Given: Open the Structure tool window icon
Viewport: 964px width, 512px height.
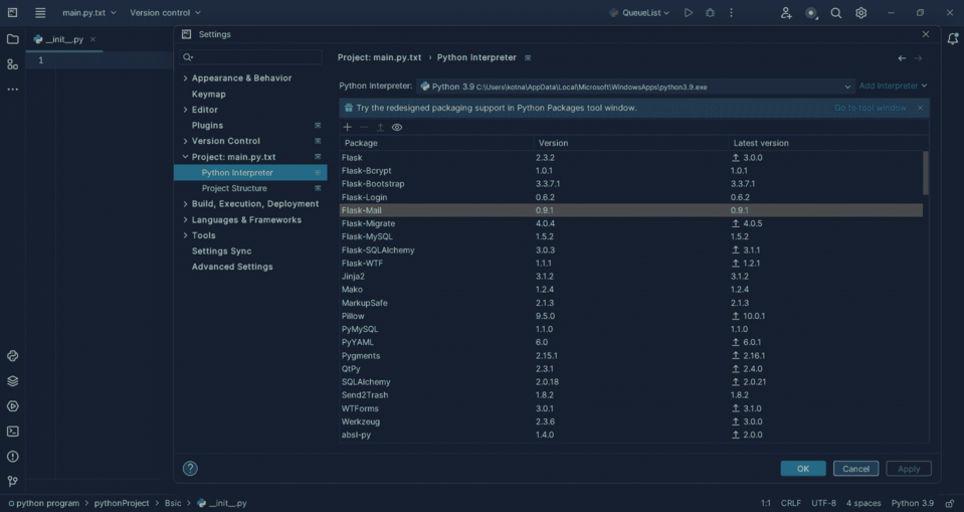Looking at the screenshot, I should pos(12,64).
